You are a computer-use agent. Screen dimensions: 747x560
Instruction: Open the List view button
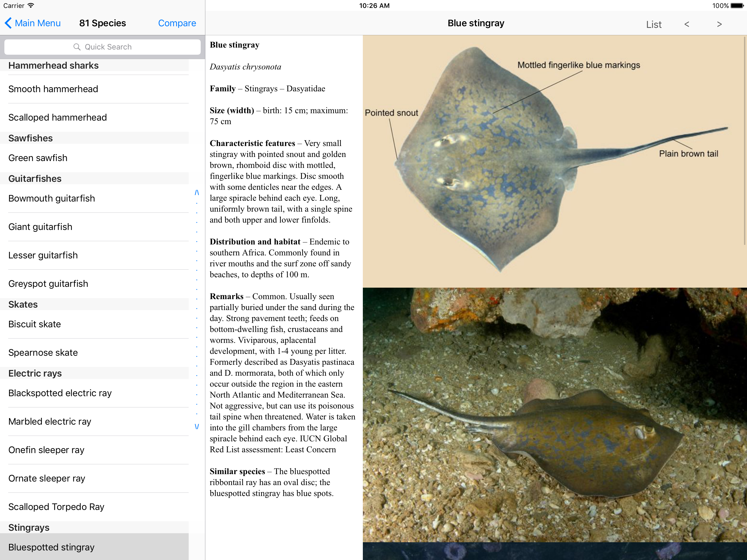coord(653,24)
